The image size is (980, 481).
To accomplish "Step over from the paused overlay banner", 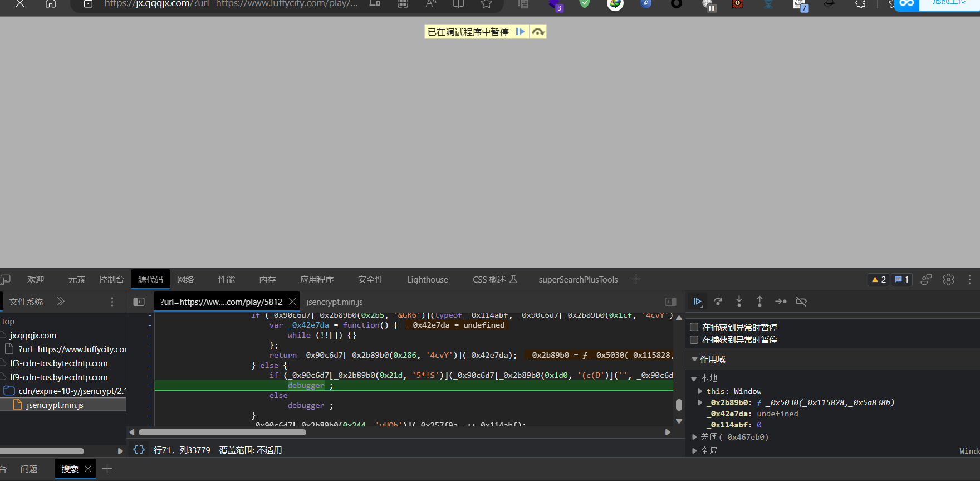I will (538, 32).
